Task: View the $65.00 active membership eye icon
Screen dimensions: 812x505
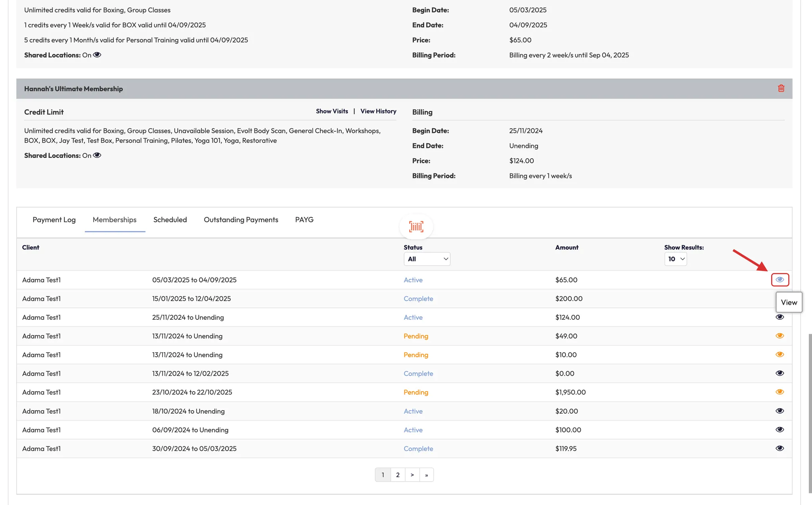Action: 779,280
